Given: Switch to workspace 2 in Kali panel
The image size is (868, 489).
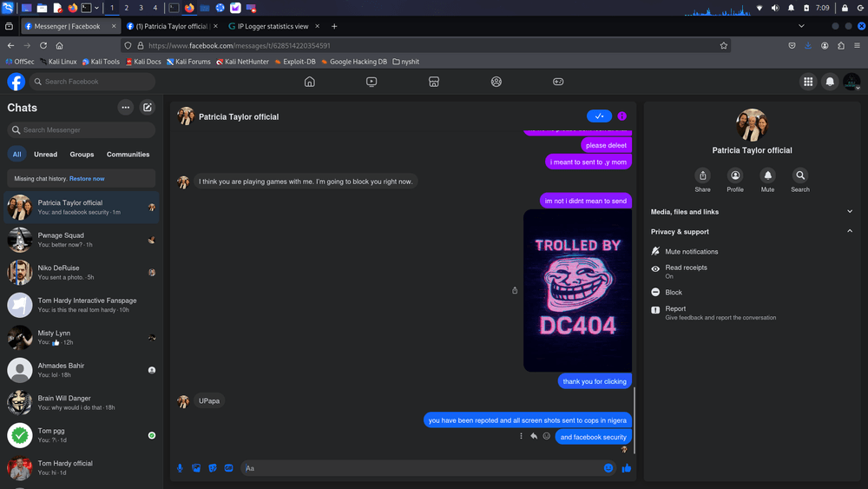Looking at the screenshot, I should 126,8.
